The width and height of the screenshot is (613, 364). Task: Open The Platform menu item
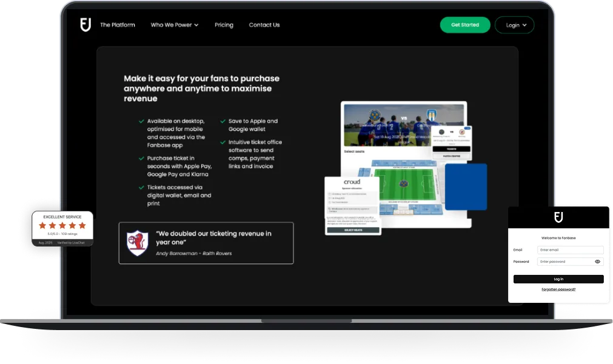point(118,25)
